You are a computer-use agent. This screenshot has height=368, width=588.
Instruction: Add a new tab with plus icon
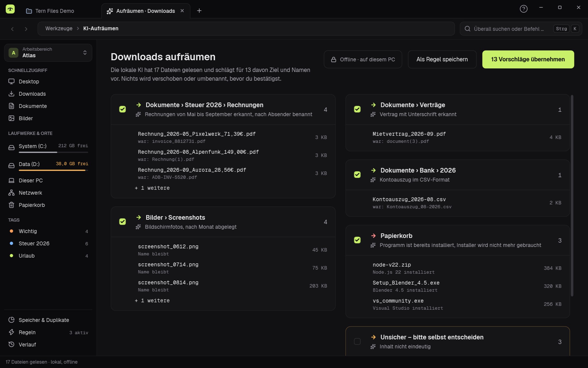coord(199,11)
